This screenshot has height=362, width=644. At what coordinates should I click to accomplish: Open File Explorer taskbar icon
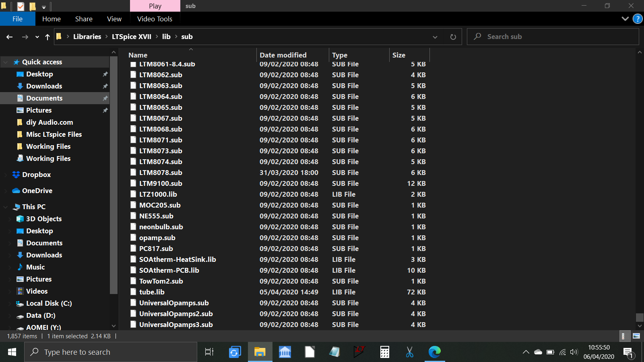260,352
